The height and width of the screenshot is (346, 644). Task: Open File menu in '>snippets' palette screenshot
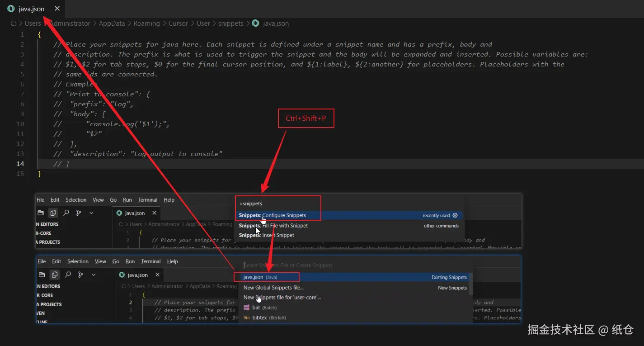pyautogui.click(x=40, y=200)
